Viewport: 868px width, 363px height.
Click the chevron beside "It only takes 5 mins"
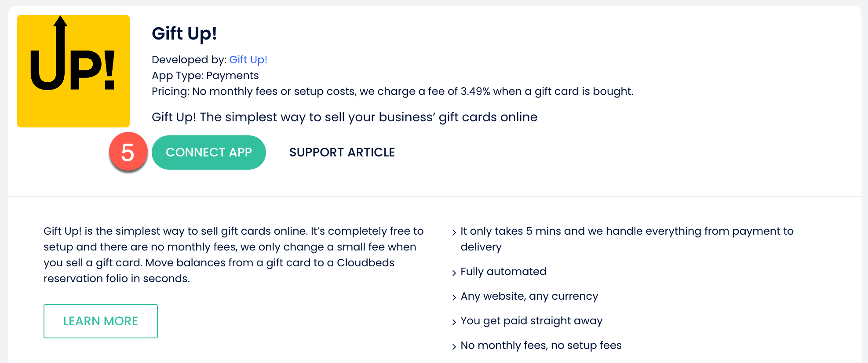(454, 232)
